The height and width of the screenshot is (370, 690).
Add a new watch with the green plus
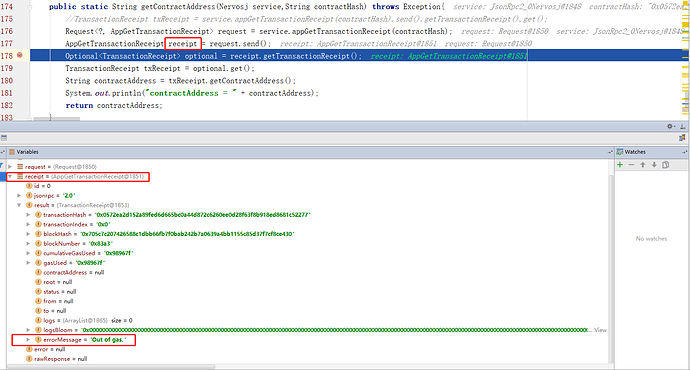[620, 165]
